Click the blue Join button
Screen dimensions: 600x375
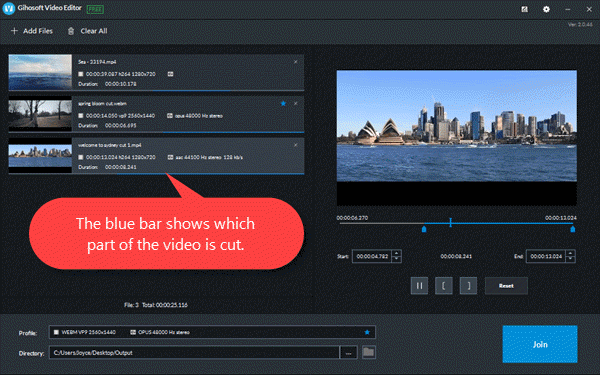pyautogui.click(x=540, y=344)
